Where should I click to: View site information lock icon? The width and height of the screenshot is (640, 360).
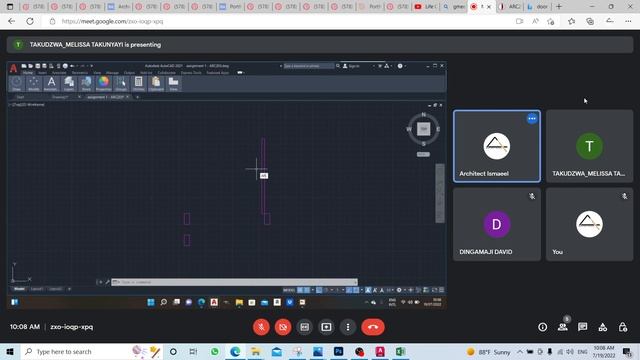[52, 21]
